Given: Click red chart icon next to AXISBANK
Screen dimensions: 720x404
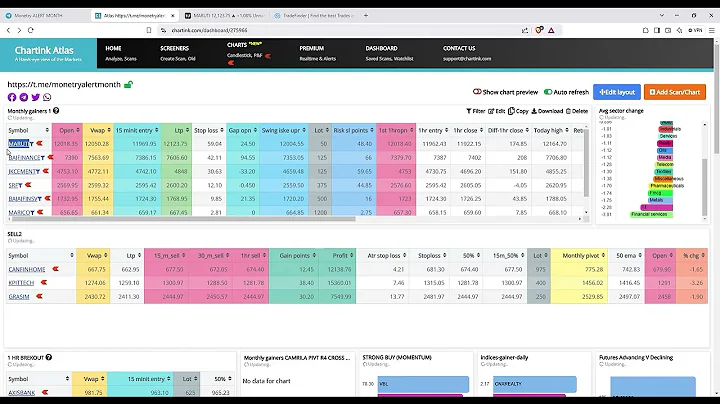Looking at the screenshot, I should point(45,393).
